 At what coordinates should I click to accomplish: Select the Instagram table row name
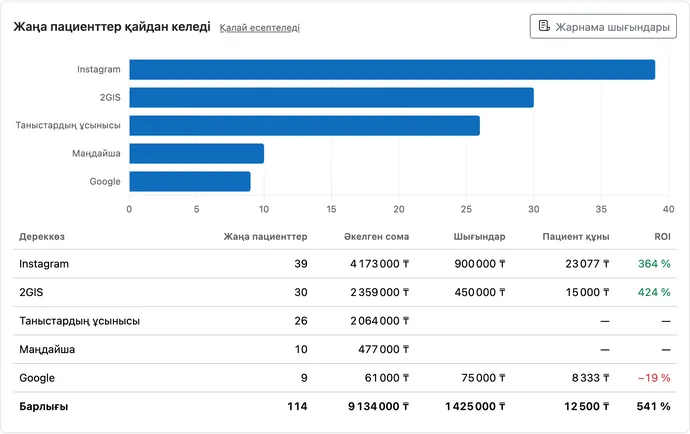click(x=44, y=264)
